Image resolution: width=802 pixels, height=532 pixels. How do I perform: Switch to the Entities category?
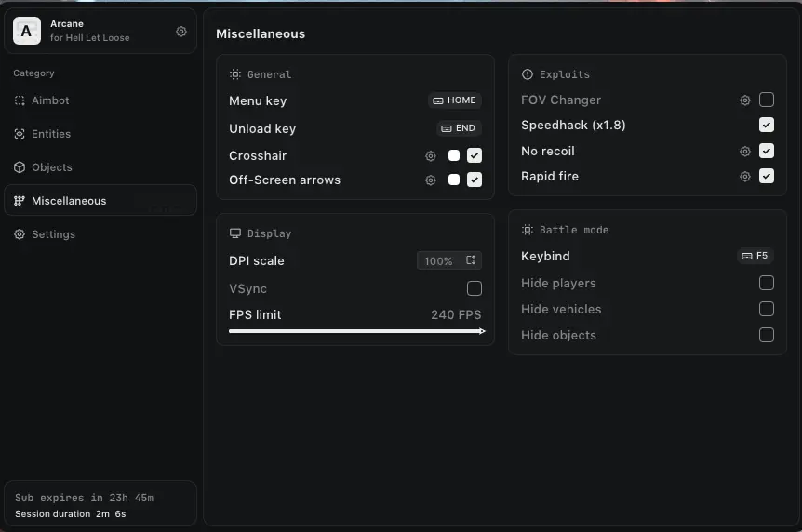(x=50, y=134)
